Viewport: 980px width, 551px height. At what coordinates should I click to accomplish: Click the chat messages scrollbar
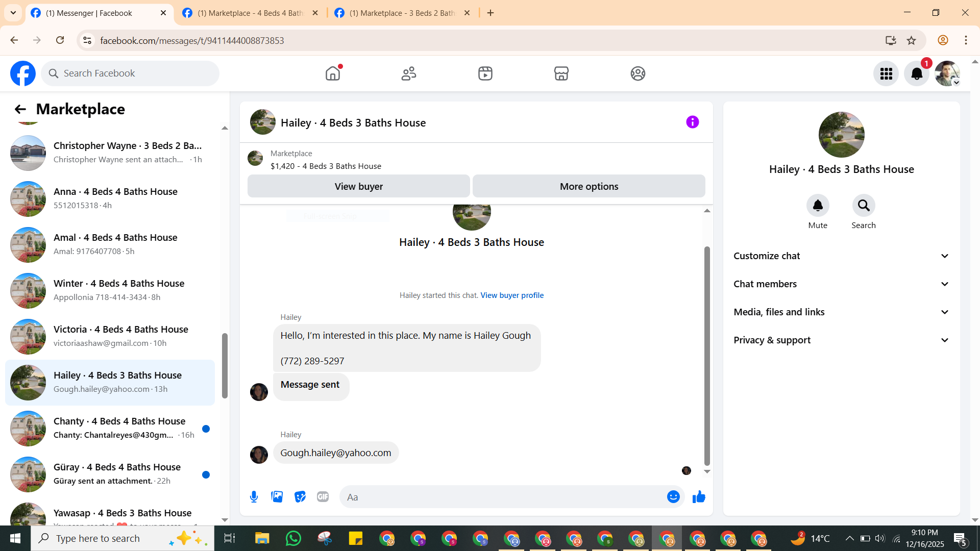pyautogui.click(x=707, y=356)
